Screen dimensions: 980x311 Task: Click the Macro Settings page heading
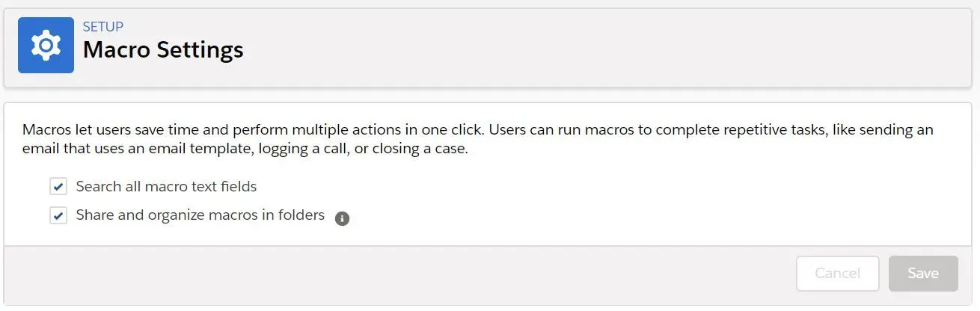point(163,49)
